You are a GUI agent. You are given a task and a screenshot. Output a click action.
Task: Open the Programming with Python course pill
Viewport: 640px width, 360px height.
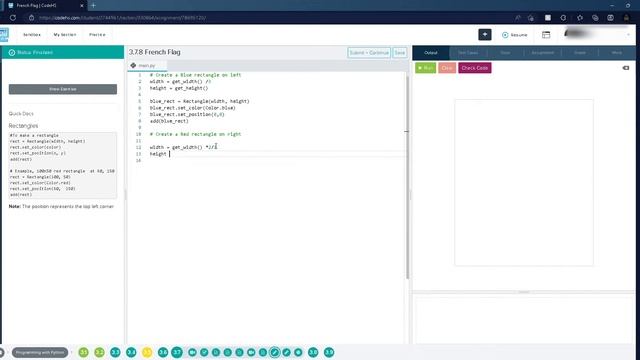tap(40, 352)
